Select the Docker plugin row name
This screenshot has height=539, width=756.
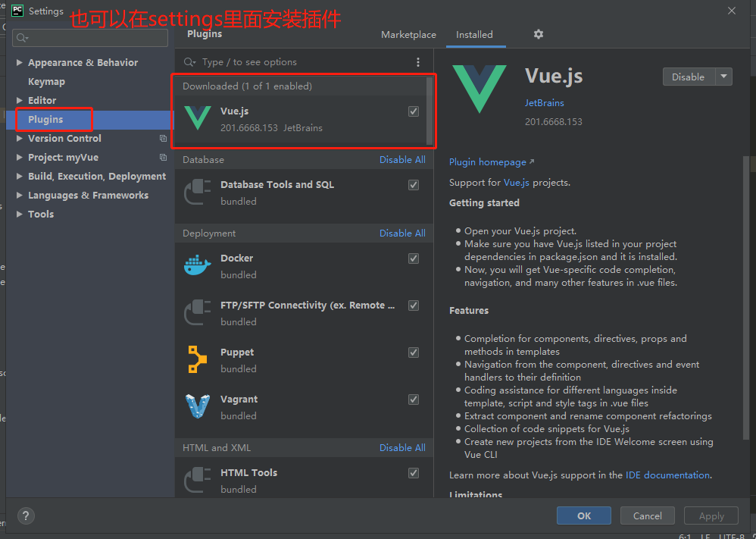point(237,259)
